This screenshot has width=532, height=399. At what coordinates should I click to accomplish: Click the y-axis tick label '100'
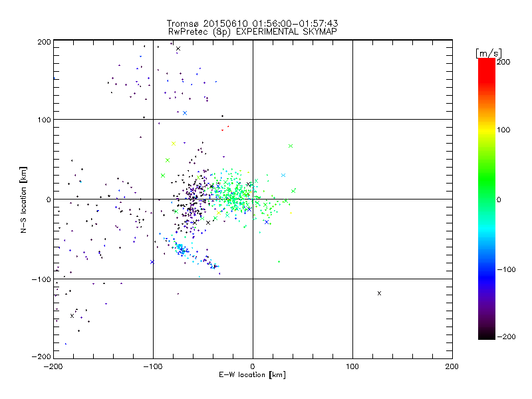point(44,120)
